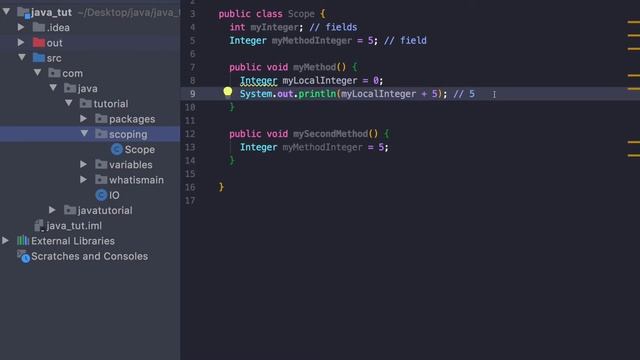The image size is (640, 360).
Task: Click the Scope class file icon
Action: point(117,149)
